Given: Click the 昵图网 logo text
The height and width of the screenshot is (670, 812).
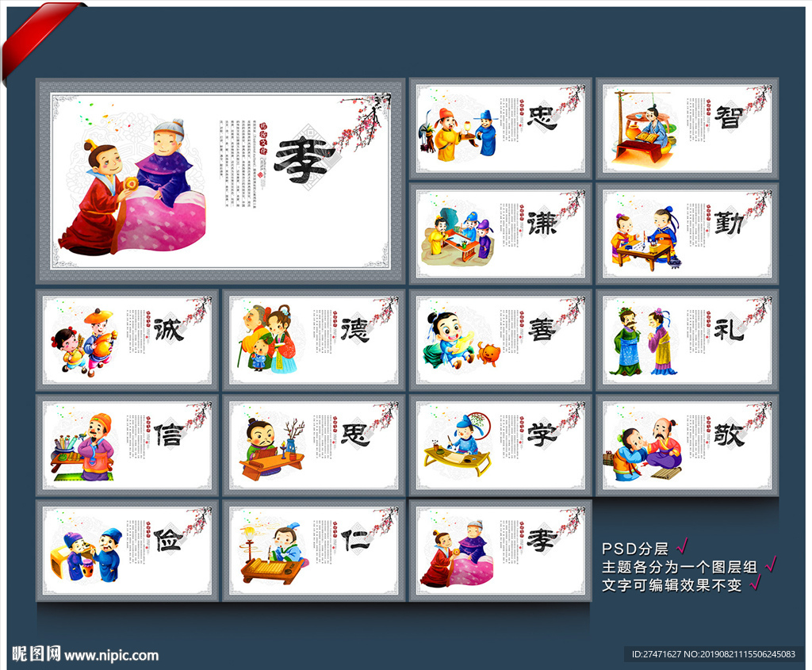Looking at the screenshot, I should coord(36,654).
